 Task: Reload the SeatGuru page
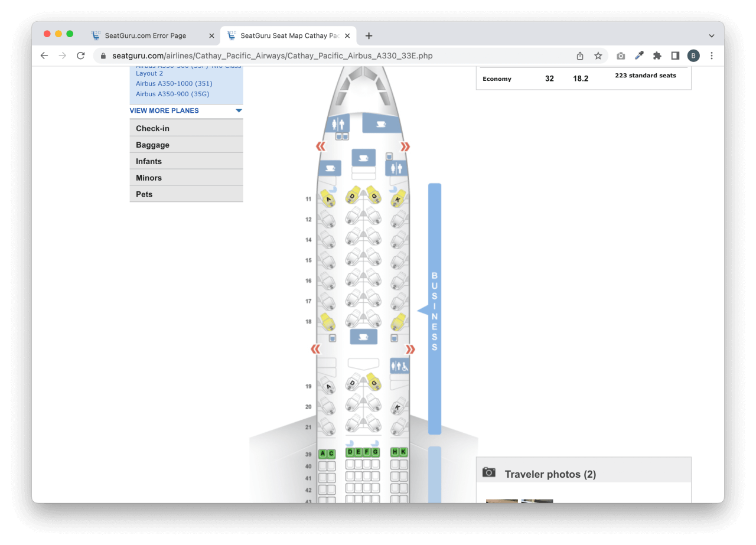pos(81,56)
